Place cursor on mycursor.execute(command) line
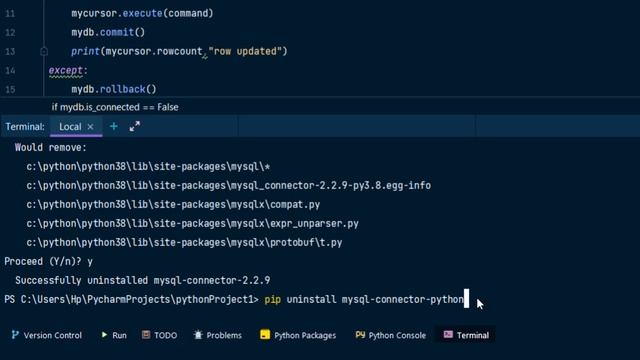 (x=142, y=13)
